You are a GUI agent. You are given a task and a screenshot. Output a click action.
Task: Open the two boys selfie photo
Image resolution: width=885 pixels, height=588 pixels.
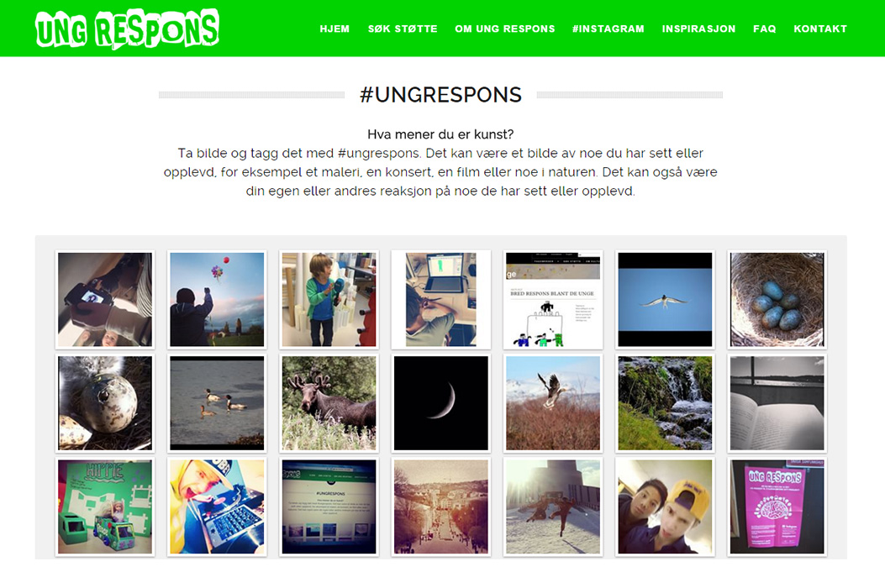pyautogui.click(x=665, y=507)
